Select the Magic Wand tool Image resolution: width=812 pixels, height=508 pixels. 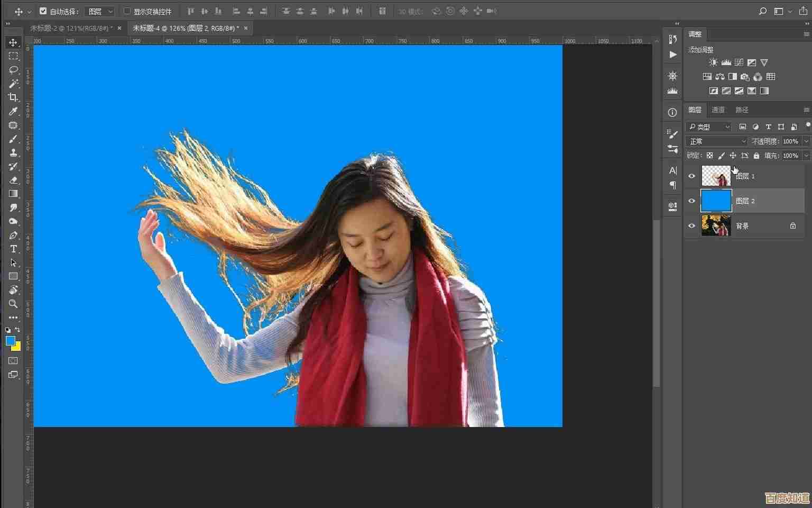13,84
